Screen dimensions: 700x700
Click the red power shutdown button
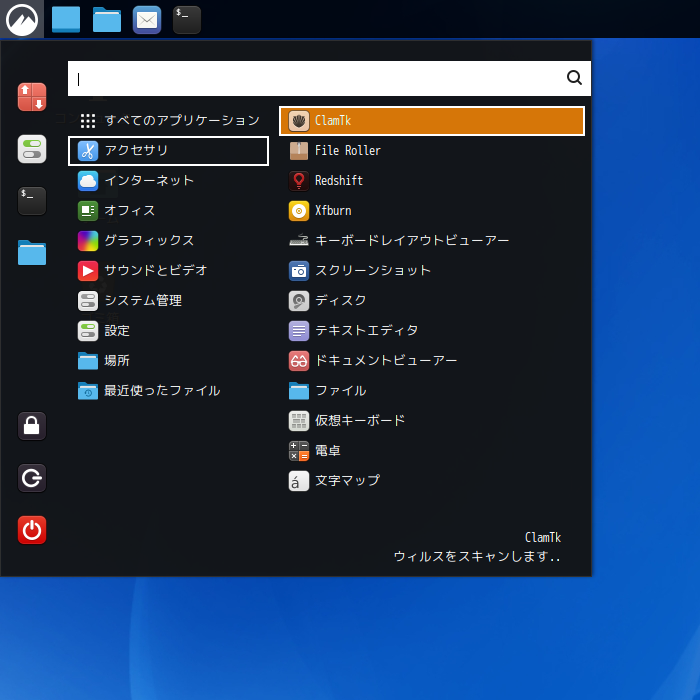[x=32, y=530]
